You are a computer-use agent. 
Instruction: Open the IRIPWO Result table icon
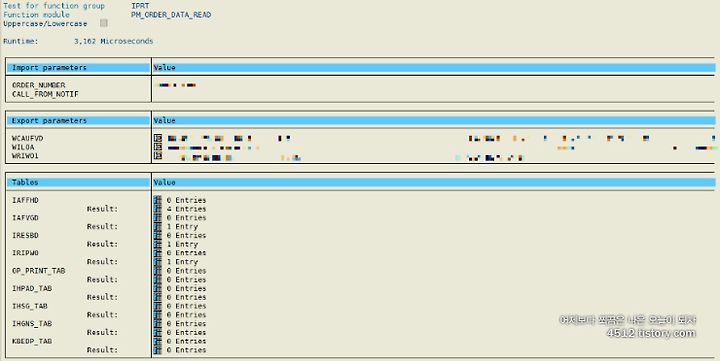pyautogui.click(x=158, y=262)
